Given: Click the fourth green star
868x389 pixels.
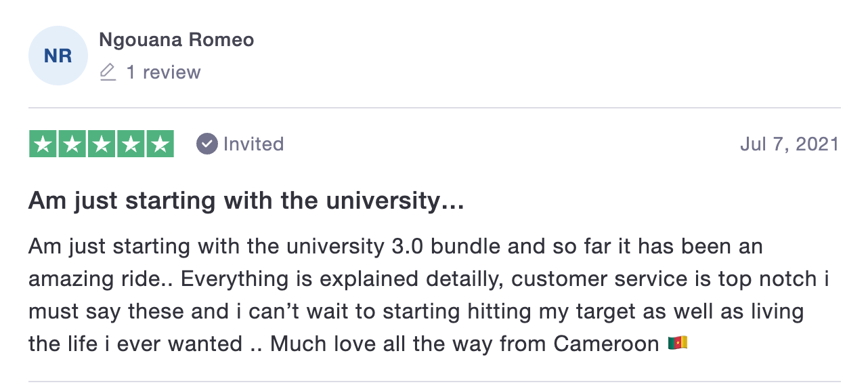Looking at the screenshot, I should [131, 144].
